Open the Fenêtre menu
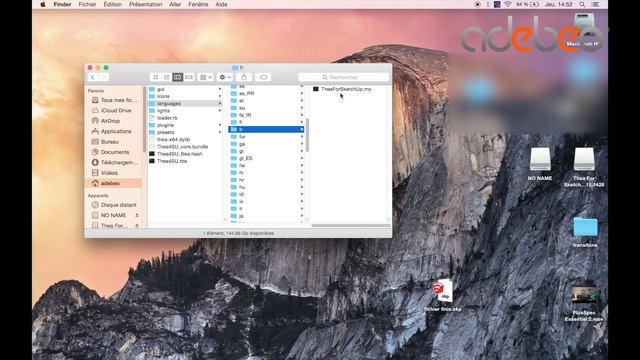Image resolution: width=640 pixels, height=360 pixels. point(198,4)
